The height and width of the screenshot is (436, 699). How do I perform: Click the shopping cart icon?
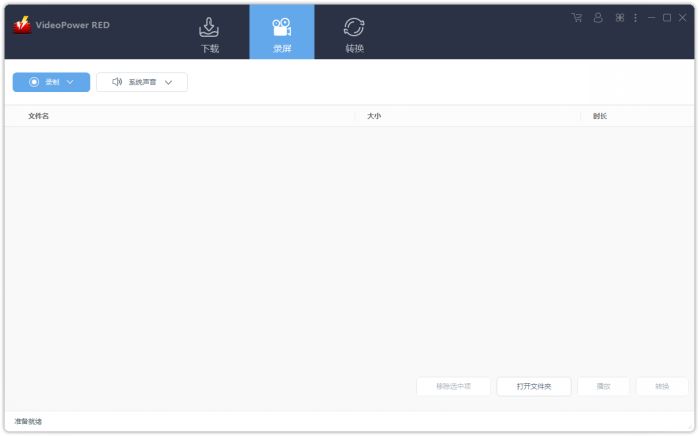(x=577, y=18)
